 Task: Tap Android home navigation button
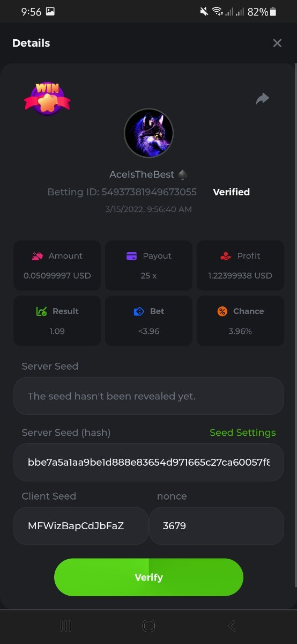tap(148, 626)
